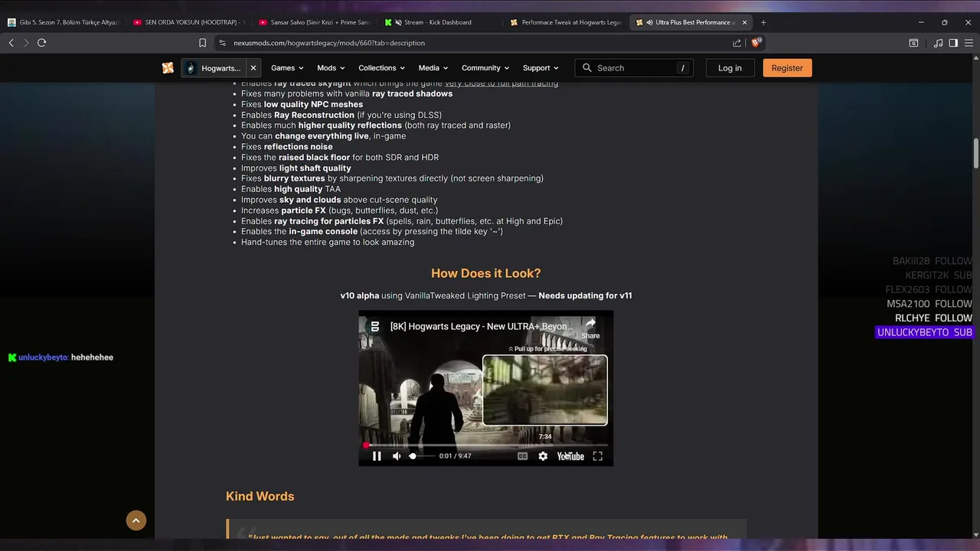Open the browser hamburger menu
Viewport: 980px width, 551px height.
click(969, 43)
